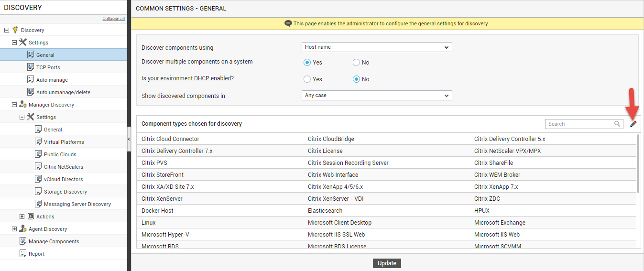Open Public Clouds page
The image size is (644, 271).
[x=60, y=154]
